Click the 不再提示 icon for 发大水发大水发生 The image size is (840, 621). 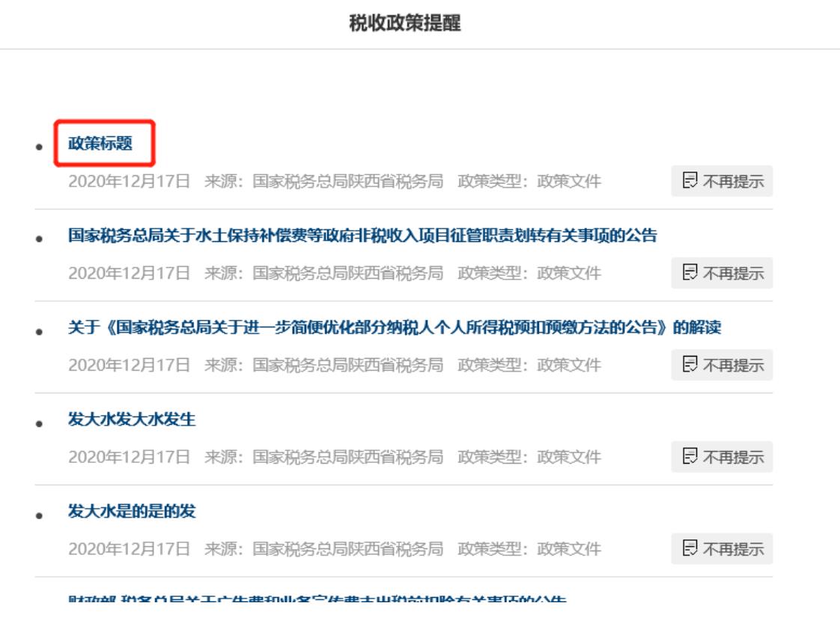tap(689, 458)
